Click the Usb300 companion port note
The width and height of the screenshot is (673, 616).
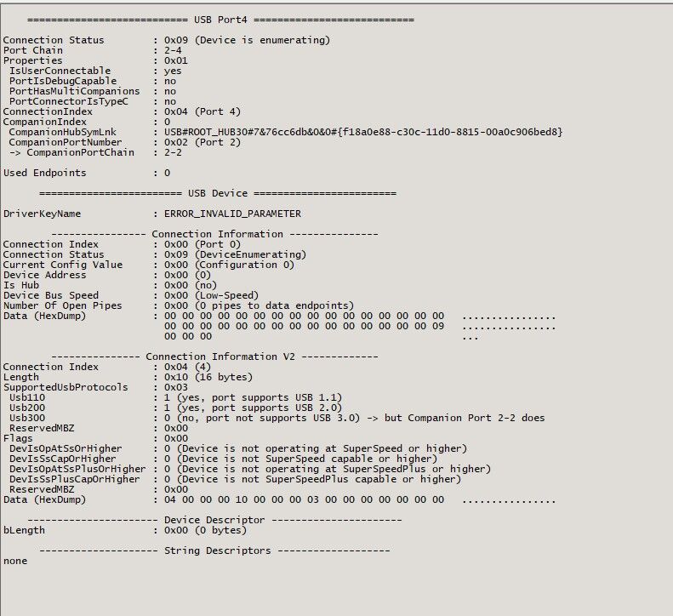click(455, 418)
